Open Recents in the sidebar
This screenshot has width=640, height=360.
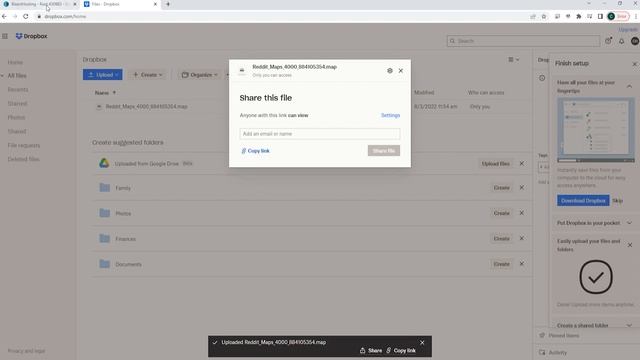coord(18,89)
